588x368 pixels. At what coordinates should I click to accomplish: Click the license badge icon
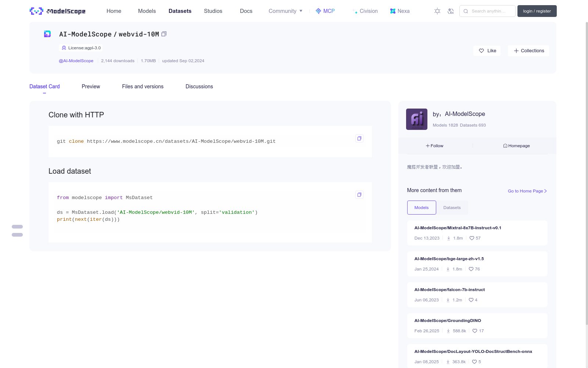(64, 48)
